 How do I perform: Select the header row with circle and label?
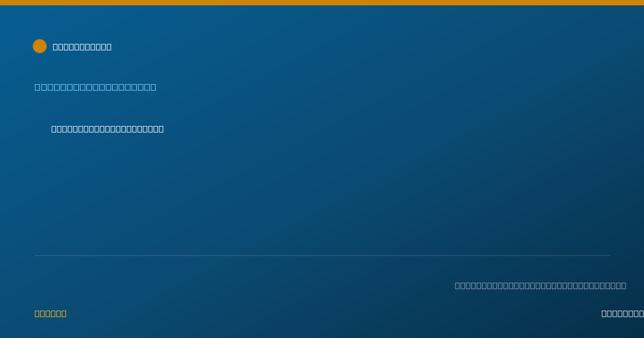pyautogui.click(x=72, y=46)
